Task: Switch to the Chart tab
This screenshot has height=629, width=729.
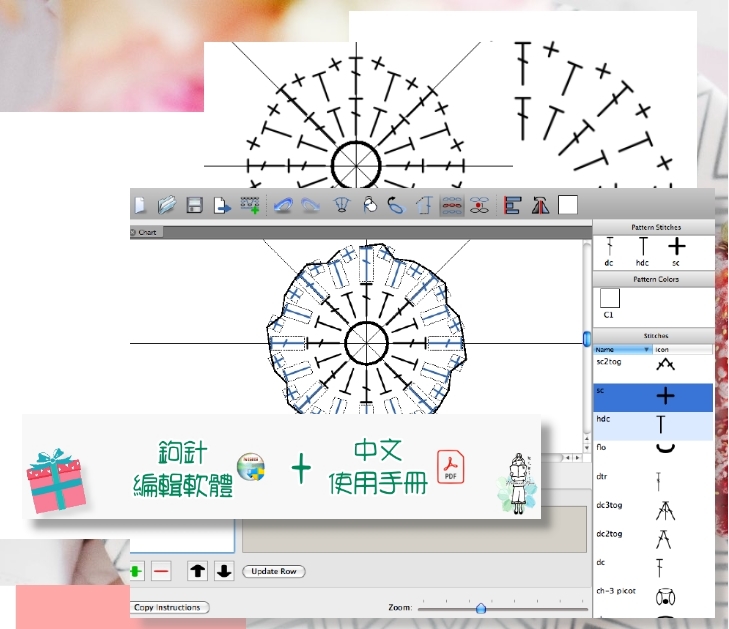Action: pos(146,232)
